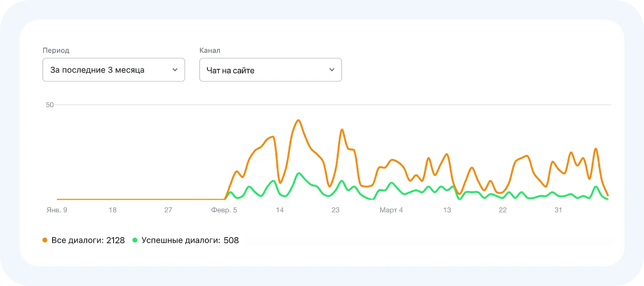
Task: Click the 'Успешные диалоги: 508' legend label
Action: point(190,240)
